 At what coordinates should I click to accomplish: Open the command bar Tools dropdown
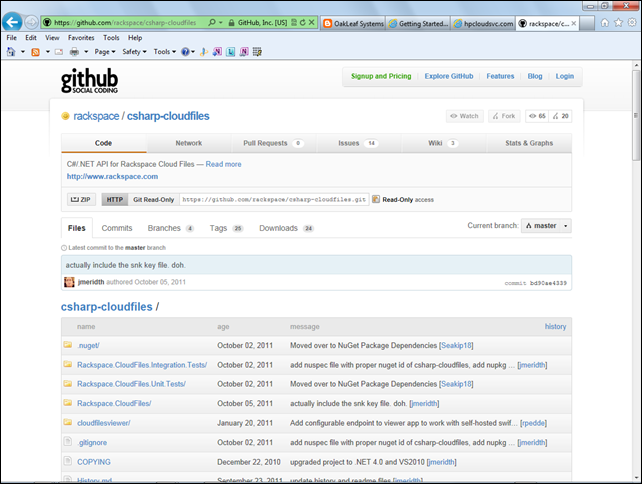click(165, 52)
